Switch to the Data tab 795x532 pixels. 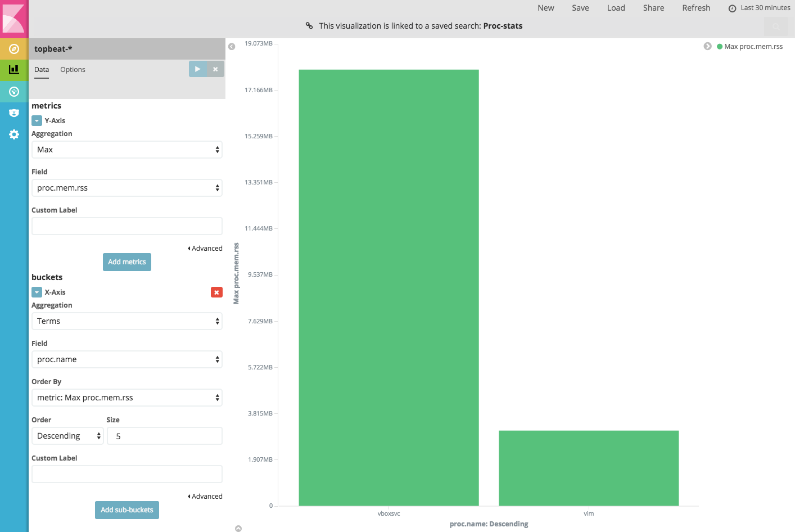point(42,70)
